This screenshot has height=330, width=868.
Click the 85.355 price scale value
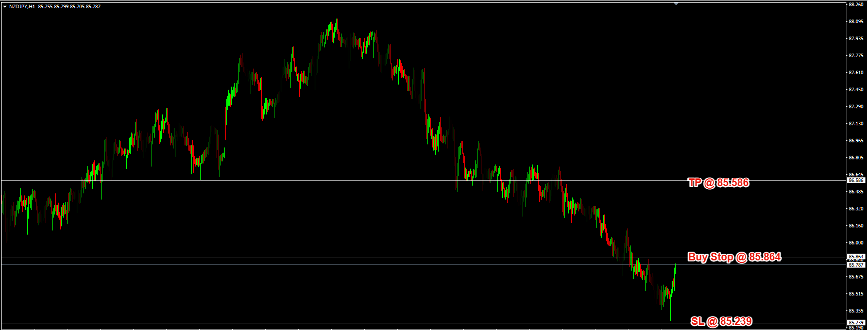coord(856,311)
